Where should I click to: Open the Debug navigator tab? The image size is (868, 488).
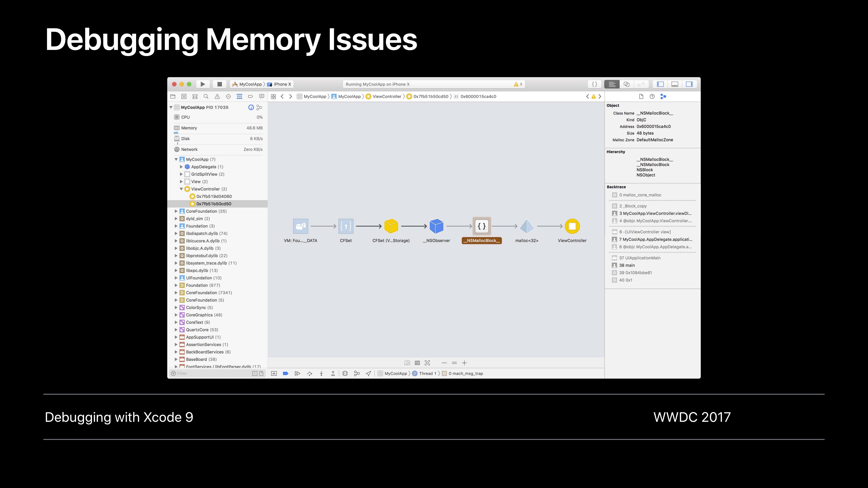[x=239, y=97]
